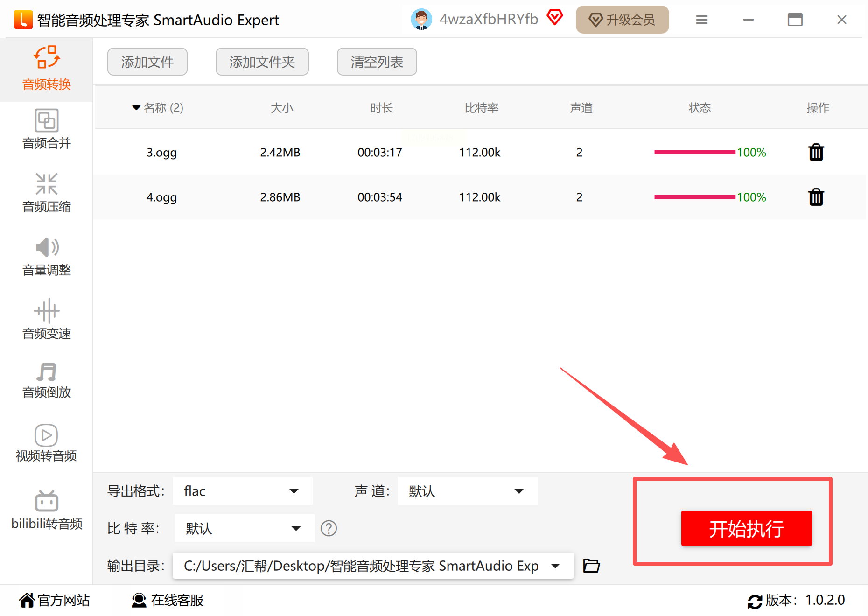The image size is (868, 616).
Task: Click 升级会员 upgrade membership button
Action: click(x=622, y=20)
